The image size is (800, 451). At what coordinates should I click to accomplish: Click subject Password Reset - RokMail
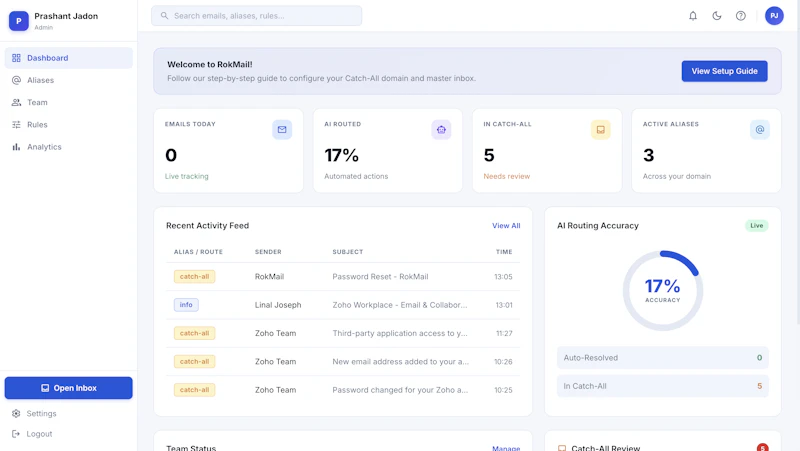(x=380, y=277)
